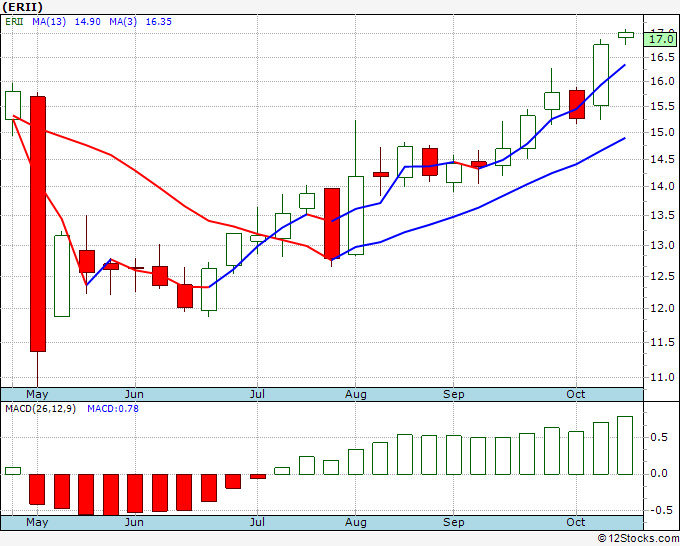The width and height of the screenshot is (680, 546).
Task: Click Aug on the MACD panel axis
Action: [356, 523]
